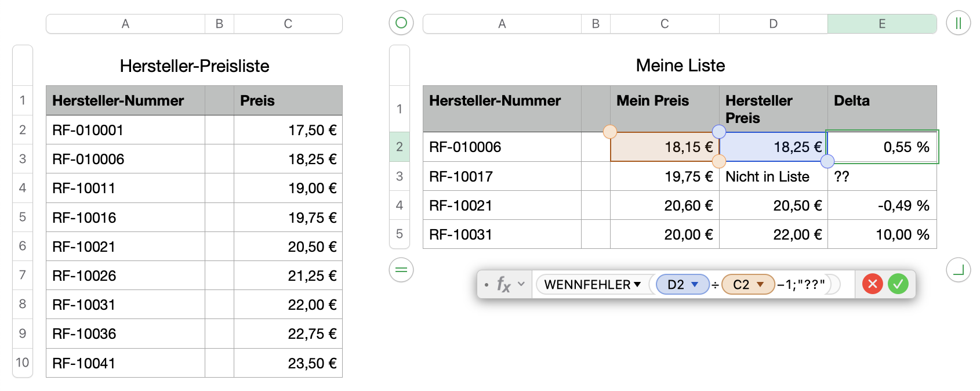The image size is (980, 391).
Task: Click the orange selection handle above cell C2
Action: click(x=610, y=132)
